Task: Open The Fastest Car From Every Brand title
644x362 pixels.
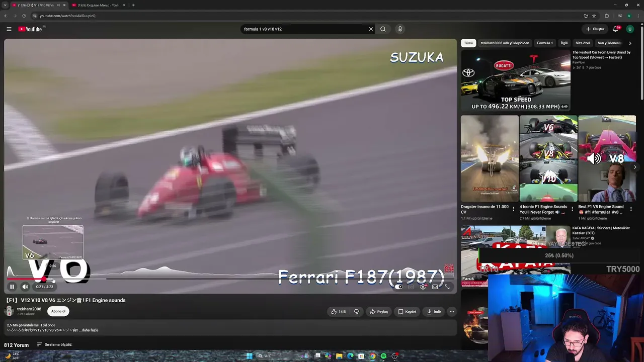Action: [x=601, y=55]
